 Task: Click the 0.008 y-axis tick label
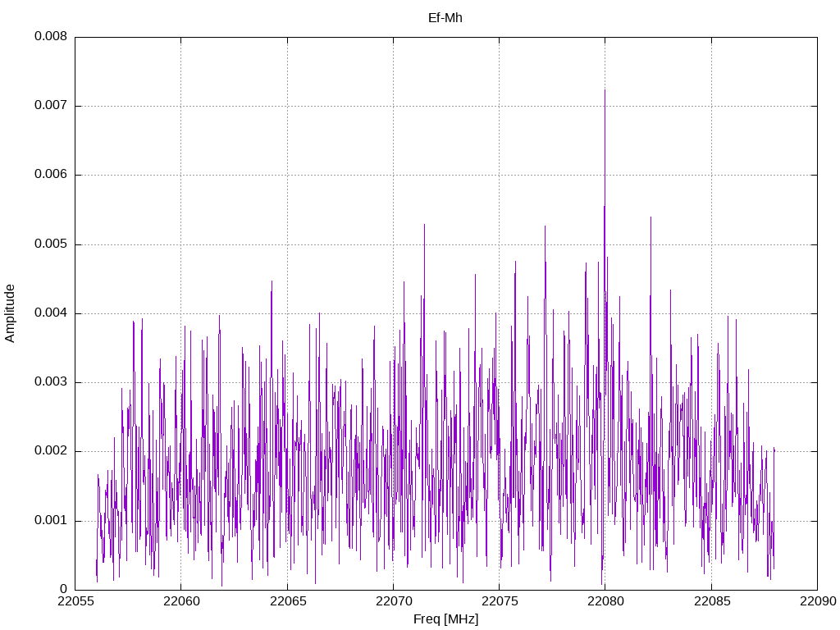pyautogui.click(x=50, y=37)
